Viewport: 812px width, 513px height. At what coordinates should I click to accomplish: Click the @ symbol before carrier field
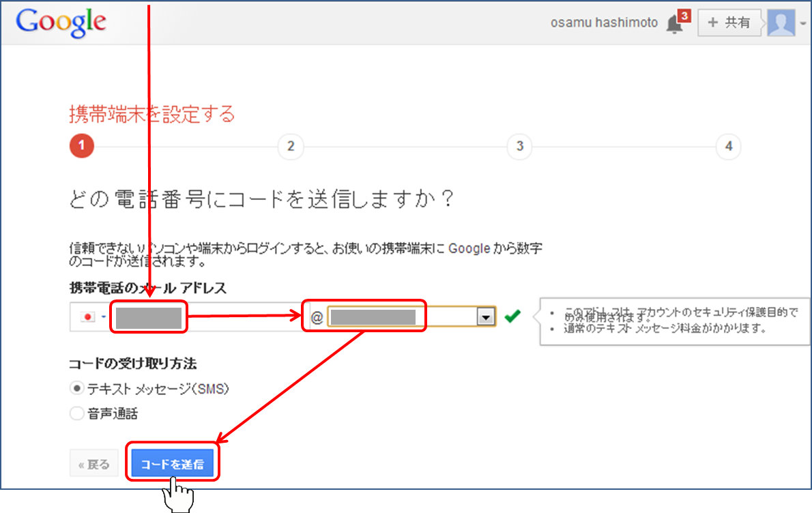click(317, 318)
